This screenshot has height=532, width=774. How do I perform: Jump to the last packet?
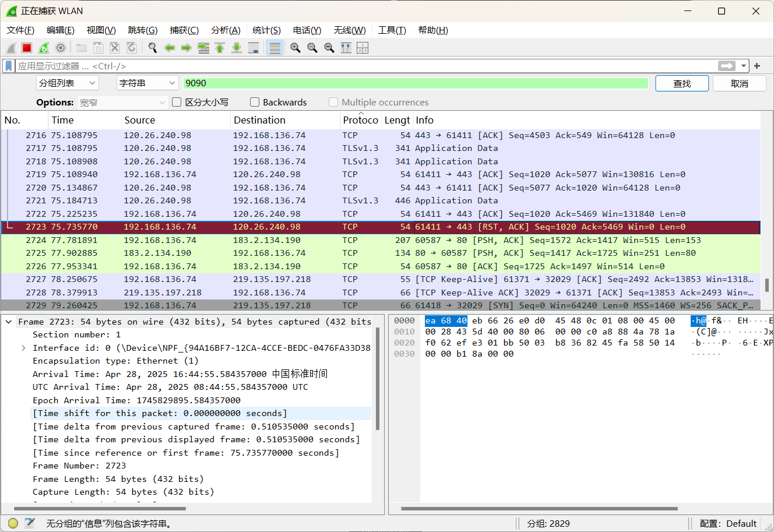click(x=237, y=48)
